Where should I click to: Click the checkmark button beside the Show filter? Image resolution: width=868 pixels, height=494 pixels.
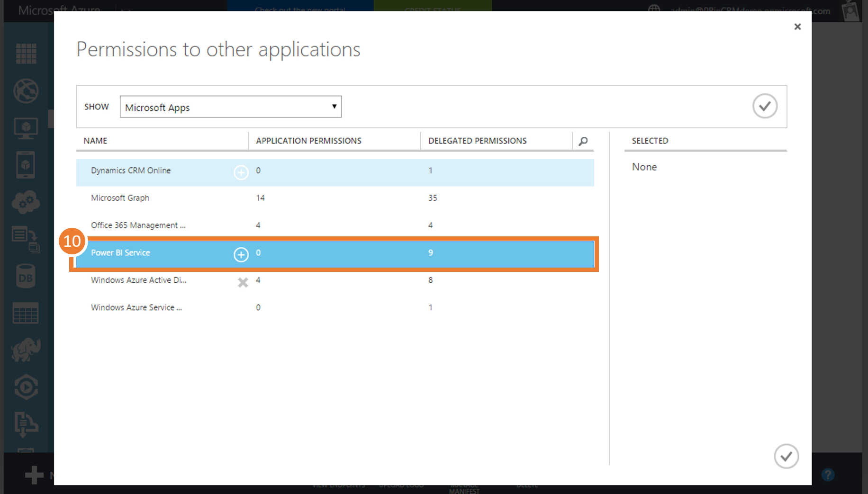pos(765,106)
